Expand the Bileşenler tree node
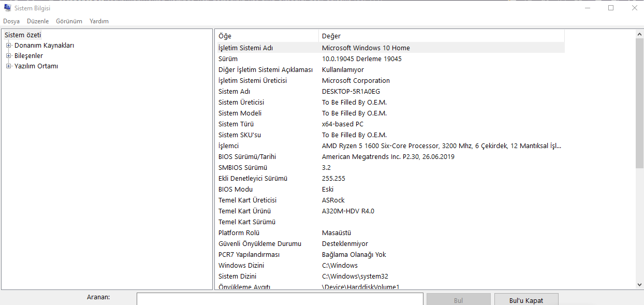Viewport: 644px width, 305px height. pyautogui.click(x=8, y=55)
